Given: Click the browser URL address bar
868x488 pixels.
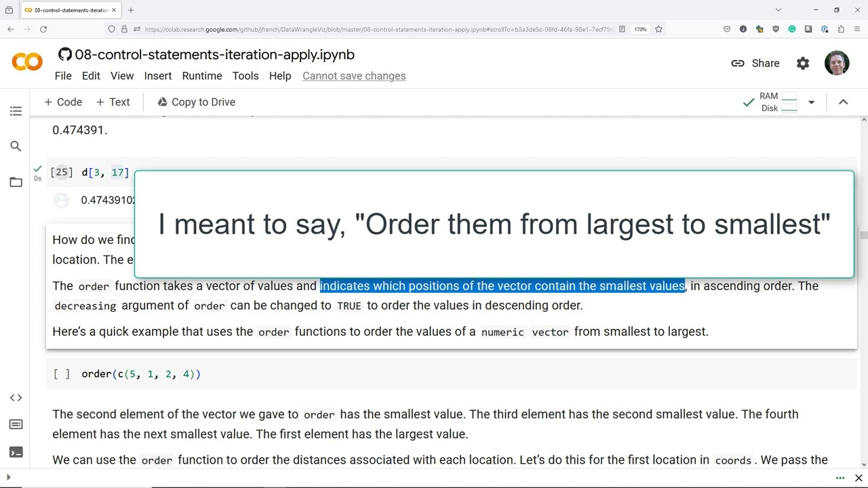Looking at the screenshot, I should click(x=378, y=29).
